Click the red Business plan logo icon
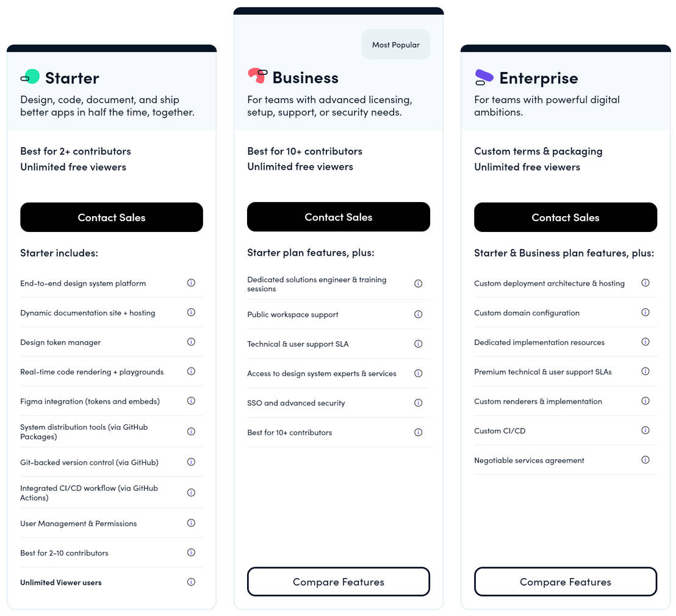The image size is (676, 616). coord(257,76)
